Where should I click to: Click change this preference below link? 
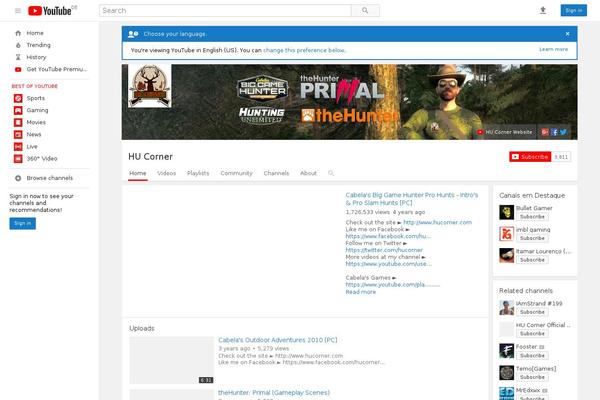click(x=304, y=50)
